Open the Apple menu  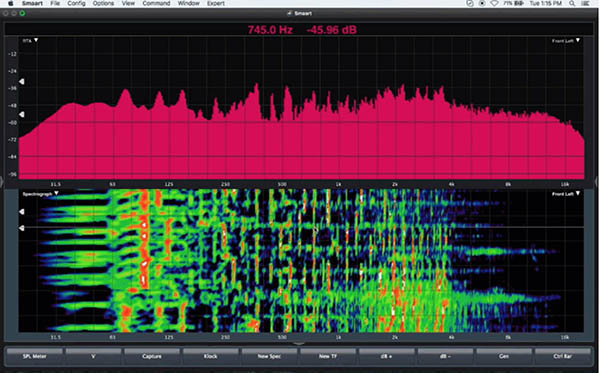(x=11, y=3)
